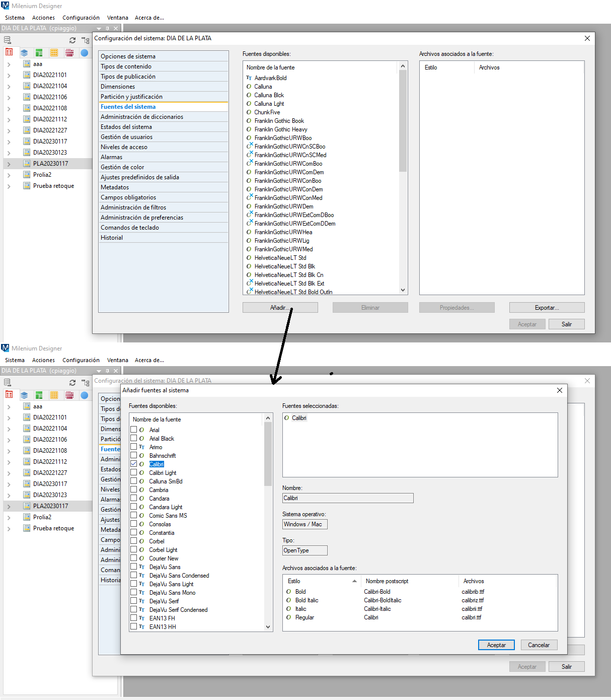Image resolution: width=611 pixels, height=700 pixels.
Task: Select Gestión de color in settings list
Action: 122,167
